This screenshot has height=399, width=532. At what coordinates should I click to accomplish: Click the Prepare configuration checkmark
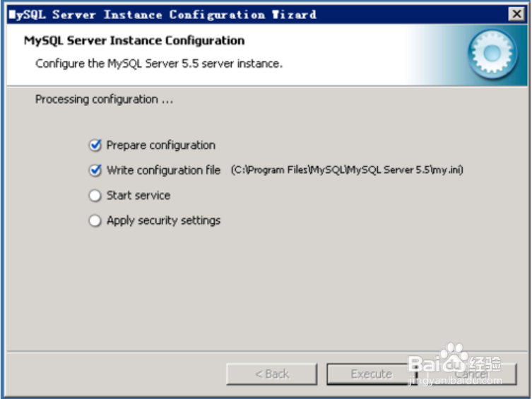(x=95, y=145)
